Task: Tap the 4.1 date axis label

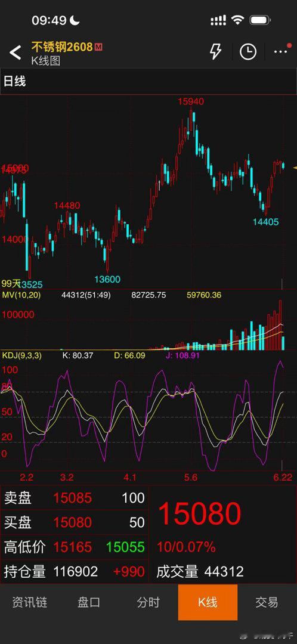Action: (x=129, y=477)
